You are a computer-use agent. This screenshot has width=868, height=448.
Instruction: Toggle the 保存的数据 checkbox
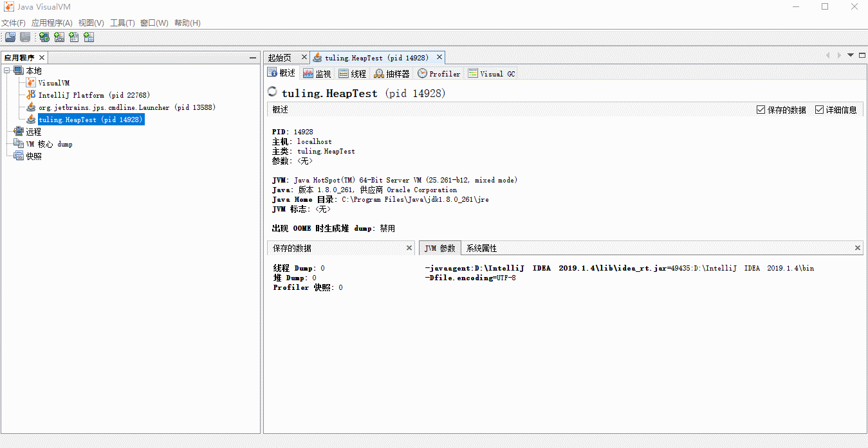pos(761,110)
